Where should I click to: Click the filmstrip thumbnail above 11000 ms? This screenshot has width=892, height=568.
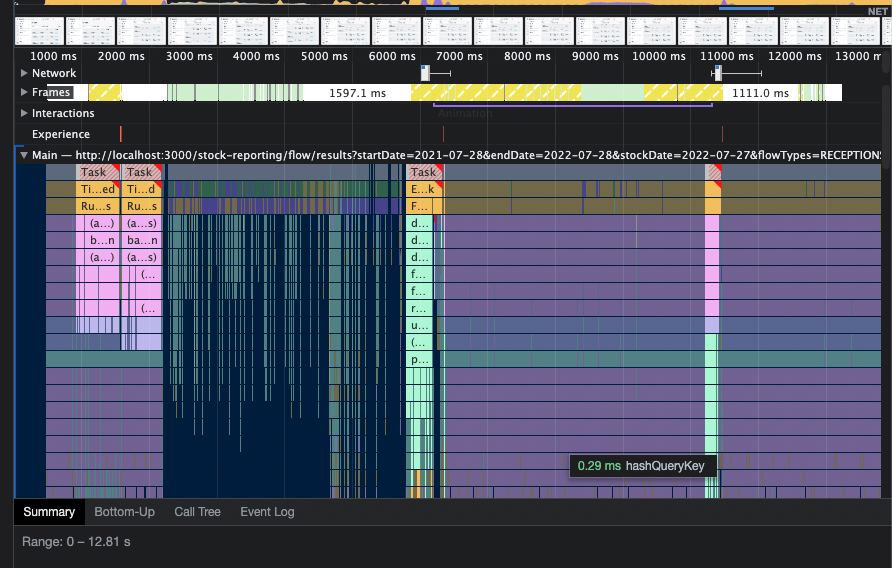[702, 31]
